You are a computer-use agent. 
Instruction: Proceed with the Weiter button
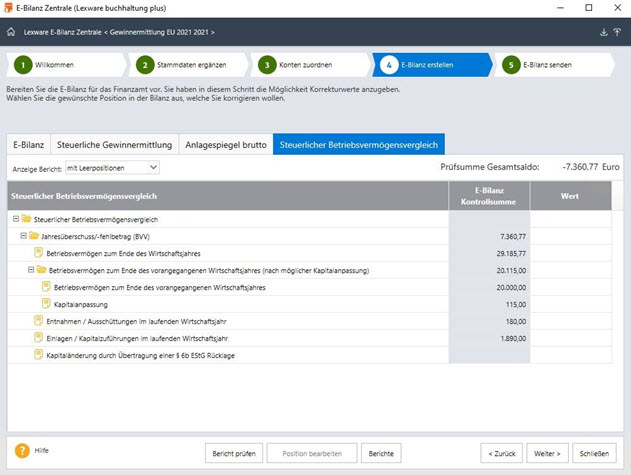pos(547,454)
